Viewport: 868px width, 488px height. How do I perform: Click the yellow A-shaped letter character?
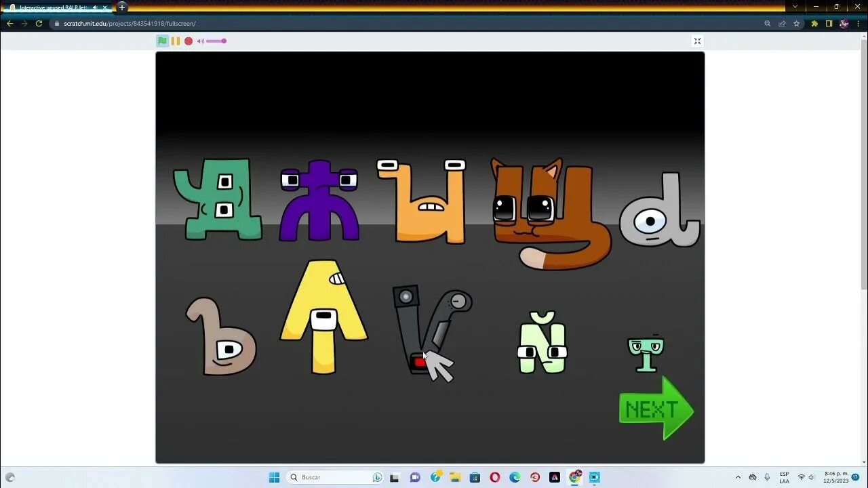point(323,316)
